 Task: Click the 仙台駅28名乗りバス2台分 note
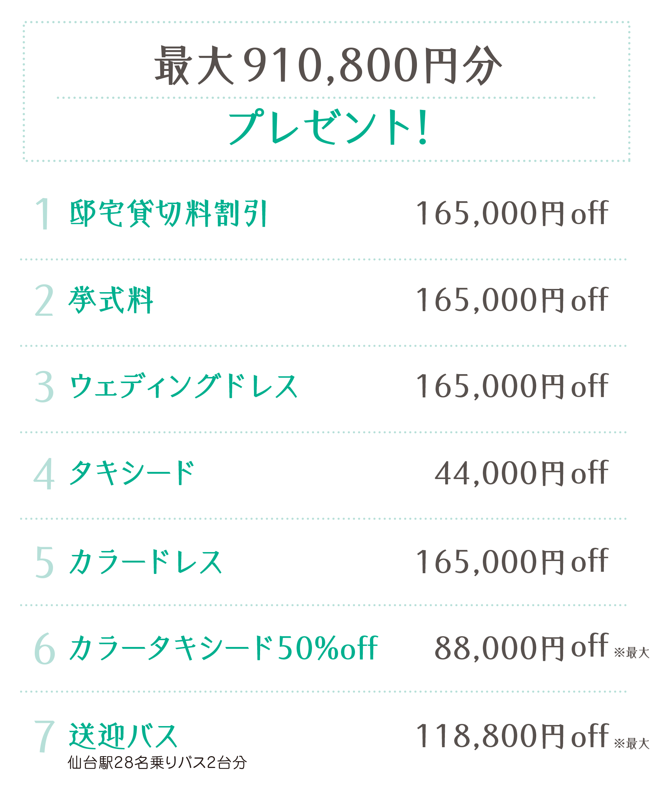click(157, 763)
